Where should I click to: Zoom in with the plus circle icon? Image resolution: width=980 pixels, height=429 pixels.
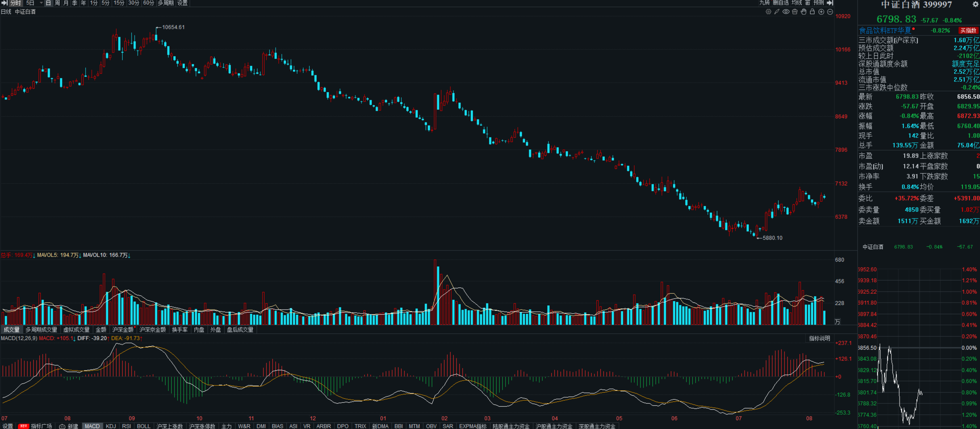[821, 12]
